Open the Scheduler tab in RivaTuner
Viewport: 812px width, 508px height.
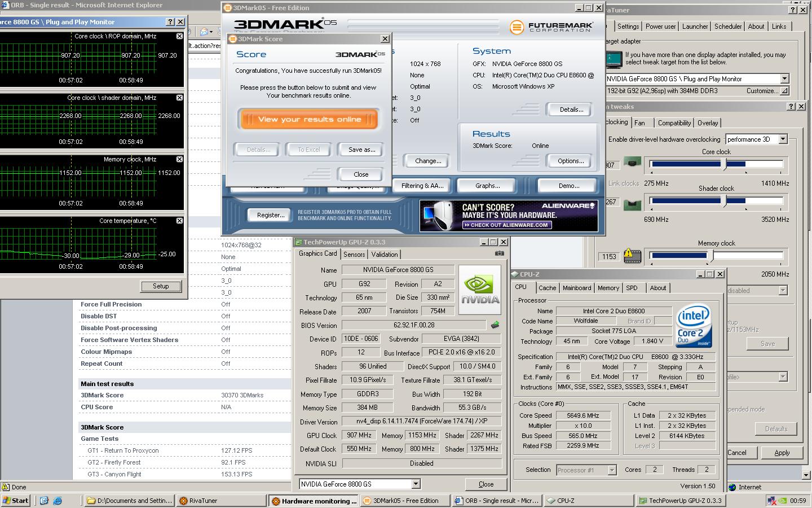[728, 27]
